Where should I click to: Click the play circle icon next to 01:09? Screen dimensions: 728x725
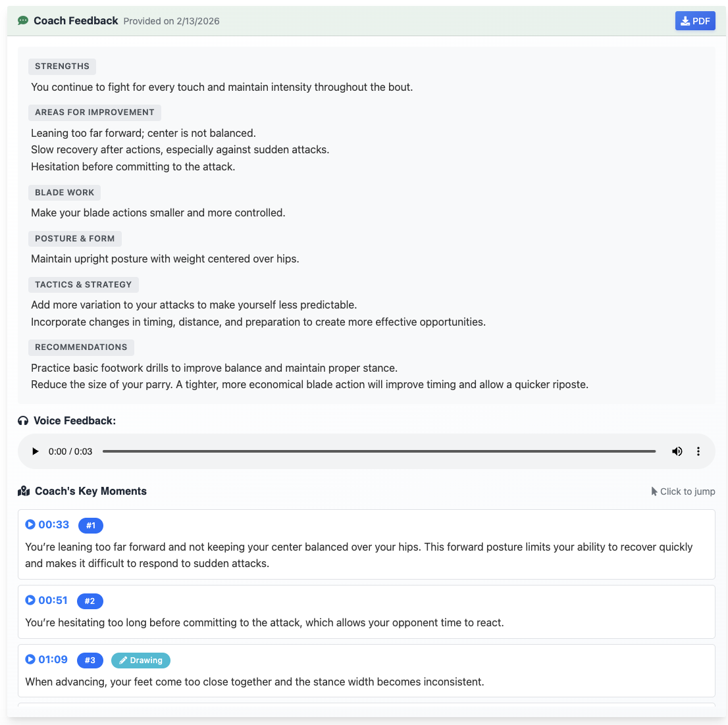click(x=30, y=660)
